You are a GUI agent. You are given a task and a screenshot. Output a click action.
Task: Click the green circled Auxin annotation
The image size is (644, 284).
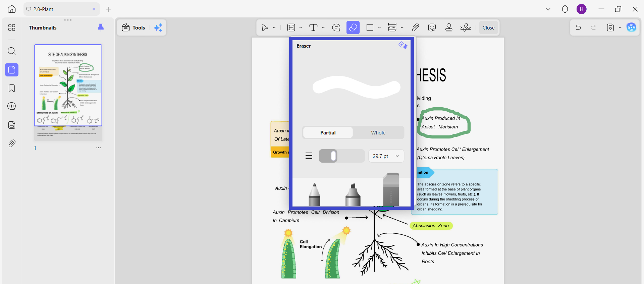(x=443, y=123)
